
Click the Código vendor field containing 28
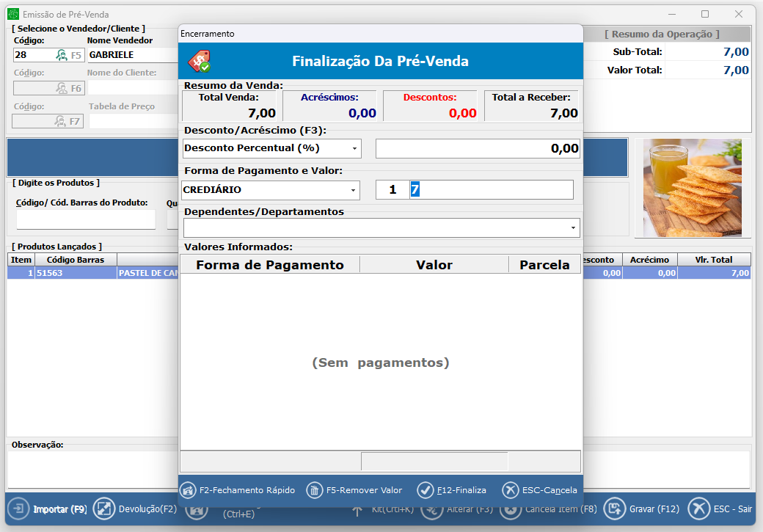pyautogui.click(x=33, y=55)
